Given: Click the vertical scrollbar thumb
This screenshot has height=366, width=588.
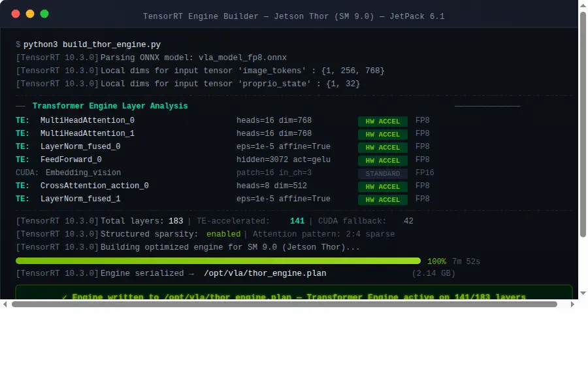Looking at the screenshot, I should pyautogui.click(x=583, y=124).
